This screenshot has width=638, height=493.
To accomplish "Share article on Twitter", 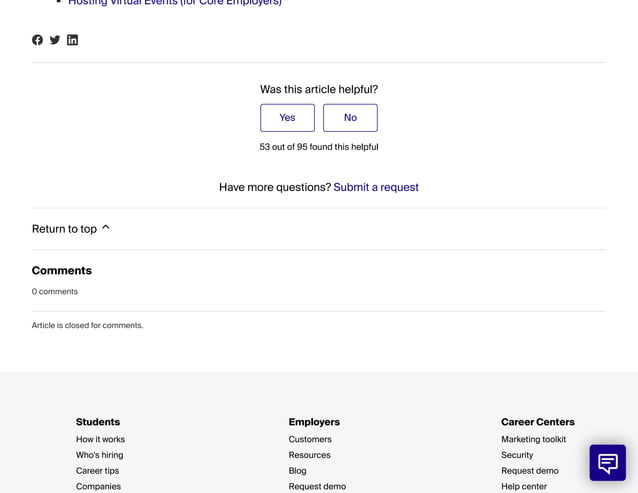I will tap(55, 40).
